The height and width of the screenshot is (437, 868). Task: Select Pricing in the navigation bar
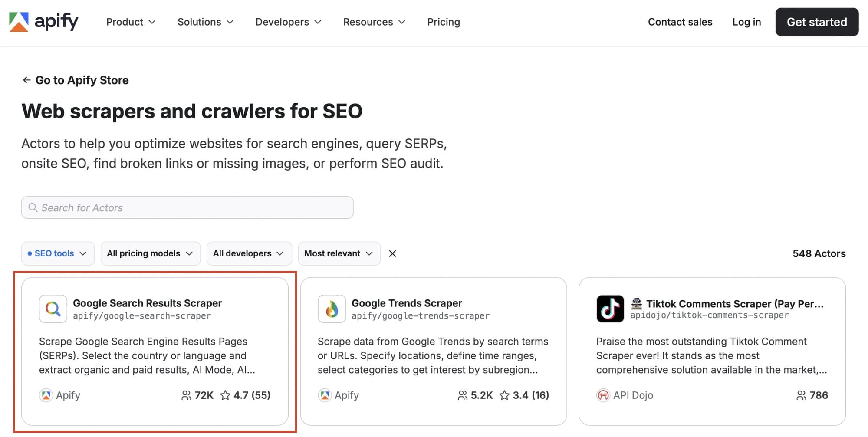pos(443,22)
